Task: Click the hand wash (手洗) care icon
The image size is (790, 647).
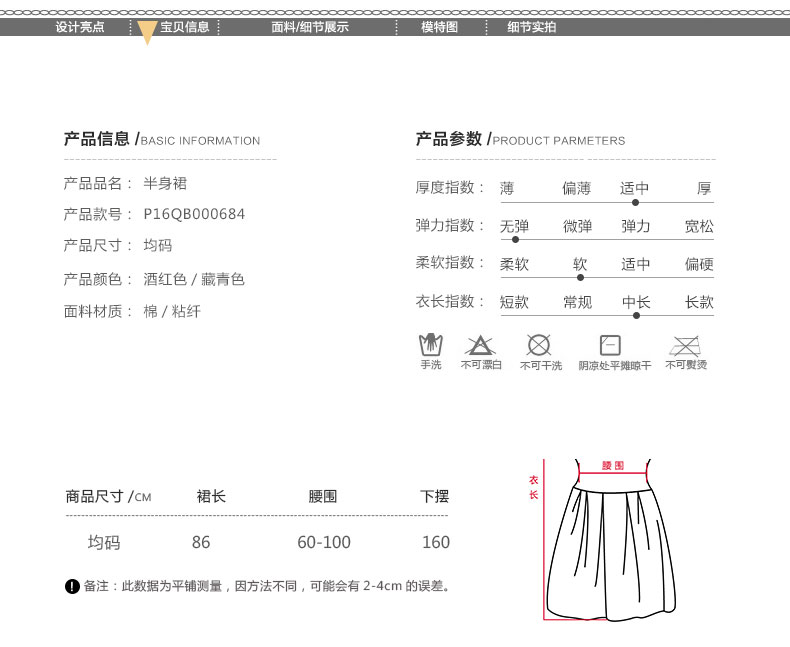Action: point(430,345)
